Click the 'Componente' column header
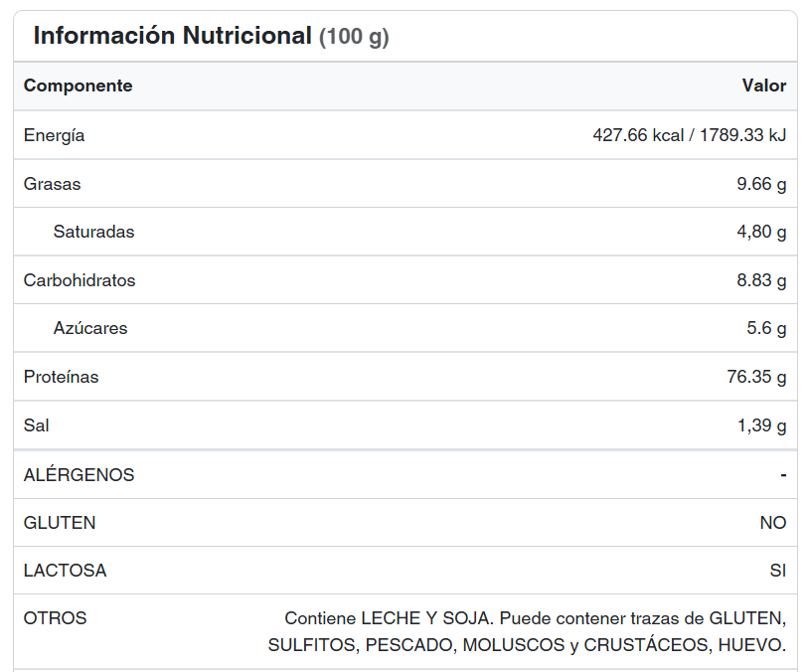Viewport: 808px width, 672px height. point(78,85)
